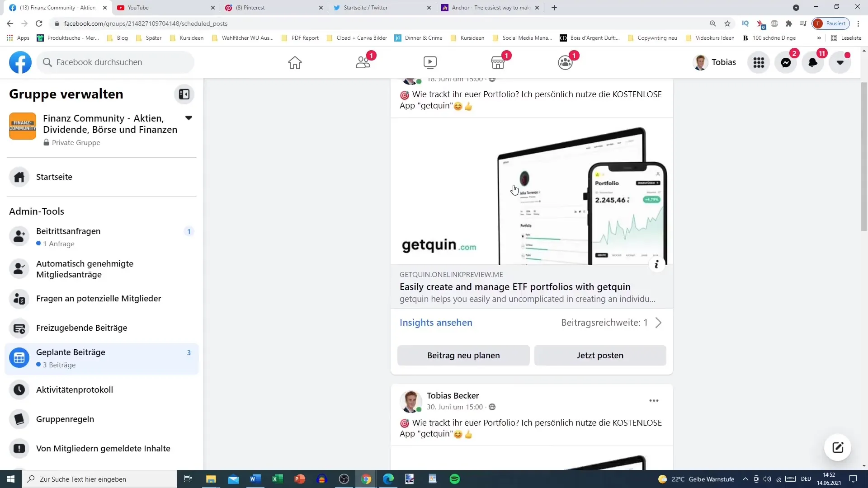The image size is (868, 488).
Task: Open browser extensions puzzle icon
Action: [789, 23]
